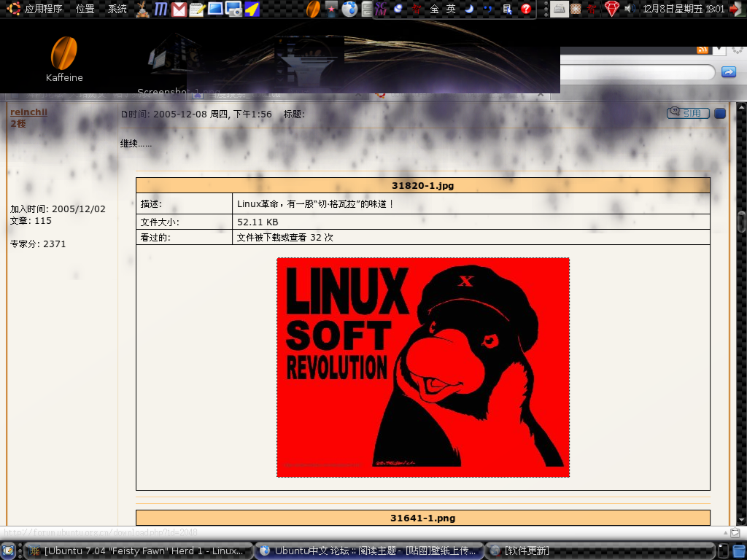Click the blue globe browser icon in the top panel
747x560 pixels.
coord(349,9)
